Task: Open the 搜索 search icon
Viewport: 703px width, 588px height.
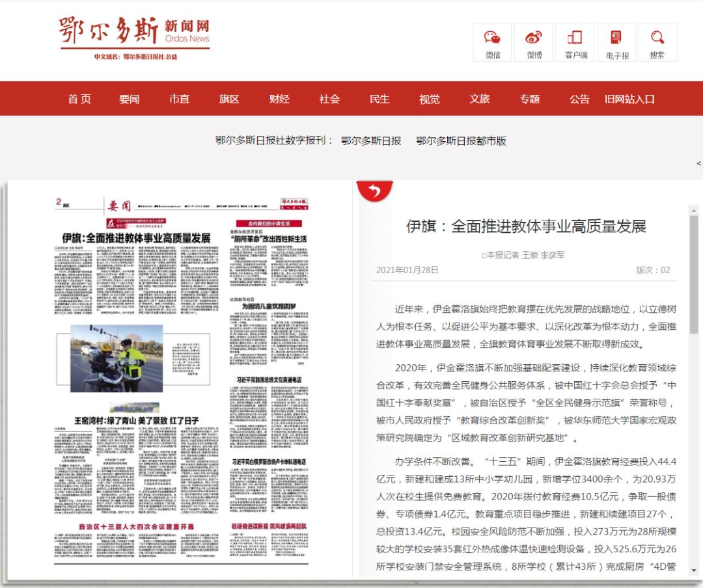Action: (657, 43)
